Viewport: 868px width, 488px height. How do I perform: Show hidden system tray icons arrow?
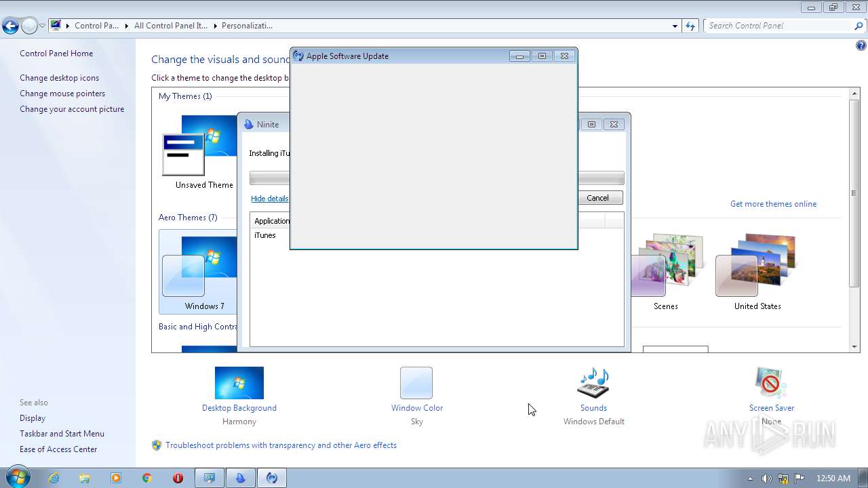750,479
